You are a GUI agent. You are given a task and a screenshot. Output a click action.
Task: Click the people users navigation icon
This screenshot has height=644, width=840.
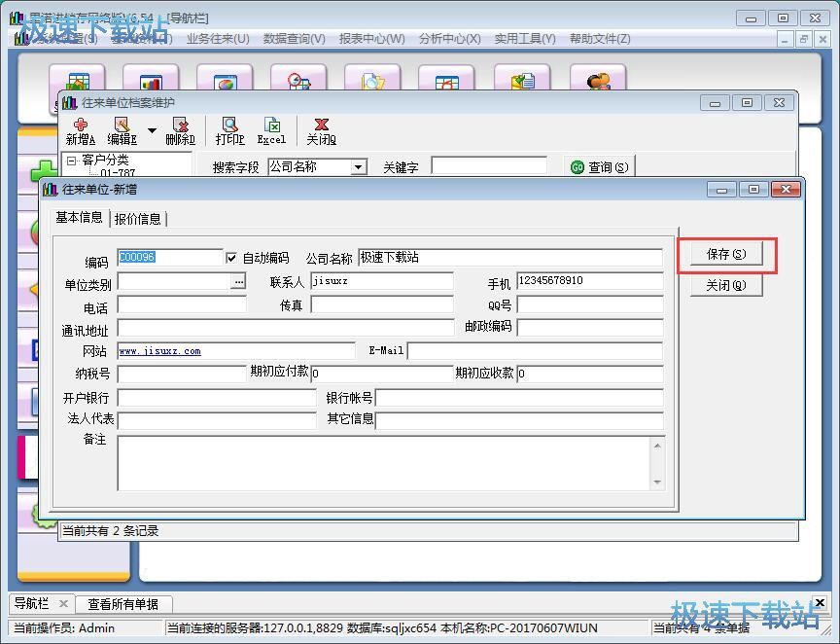coord(598,79)
